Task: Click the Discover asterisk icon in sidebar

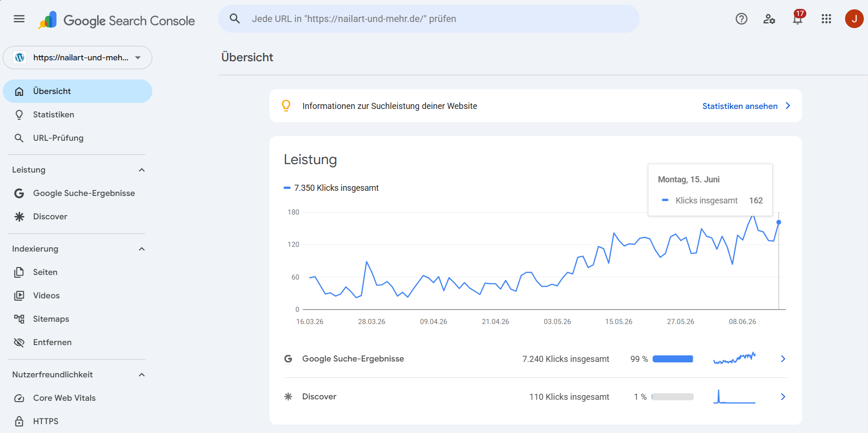Action: 19,216
